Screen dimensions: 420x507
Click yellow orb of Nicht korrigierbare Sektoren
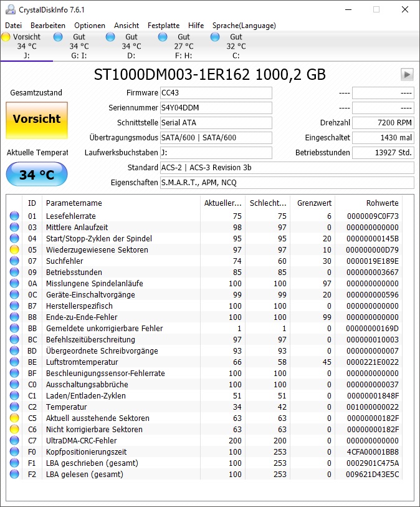(x=14, y=430)
